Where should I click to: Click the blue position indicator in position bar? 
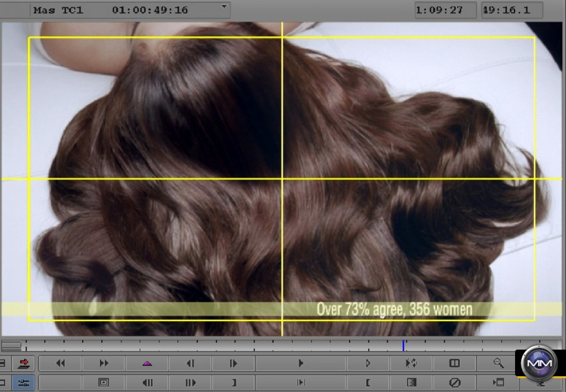point(403,346)
